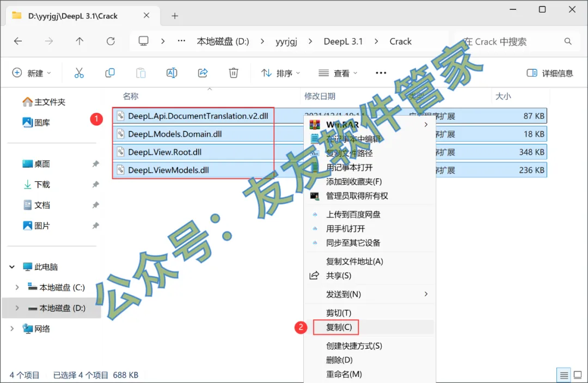
Task: Click yyrjgj breadcrumb in address bar
Action: pyautogui.click(x=286, y=41)
